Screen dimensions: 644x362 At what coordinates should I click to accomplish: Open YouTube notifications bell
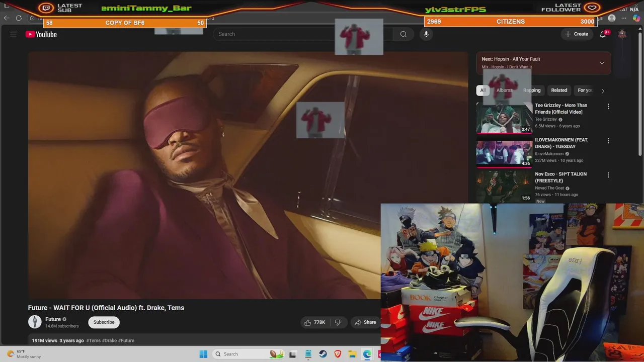pyautogui.click(x=603, y=34)
